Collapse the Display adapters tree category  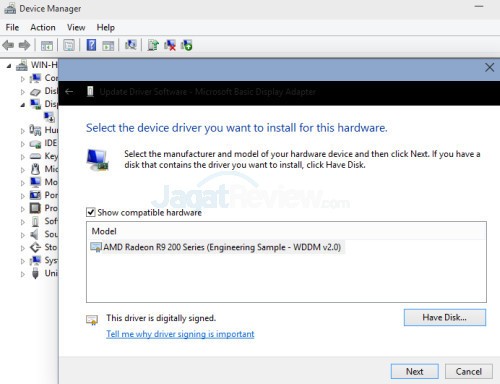click(22, 105)
